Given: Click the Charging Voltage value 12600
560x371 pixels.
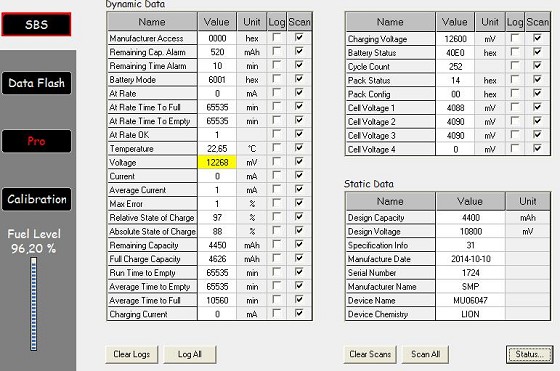Looking at the screenshot, I should pos(455,39).
